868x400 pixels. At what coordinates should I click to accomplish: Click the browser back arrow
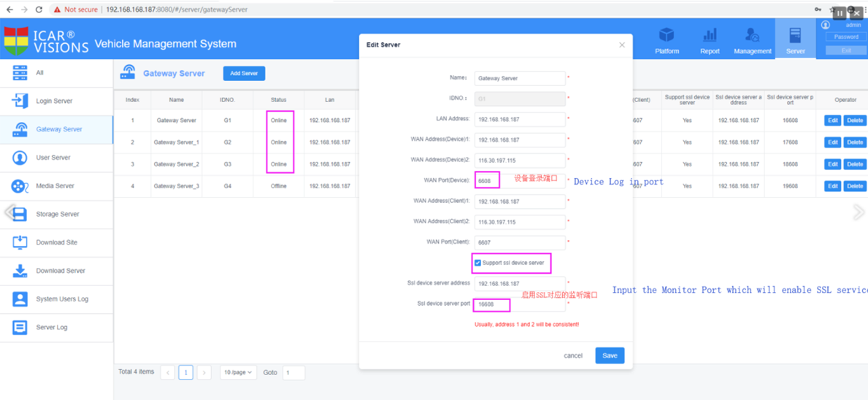[x=9, y=9]
